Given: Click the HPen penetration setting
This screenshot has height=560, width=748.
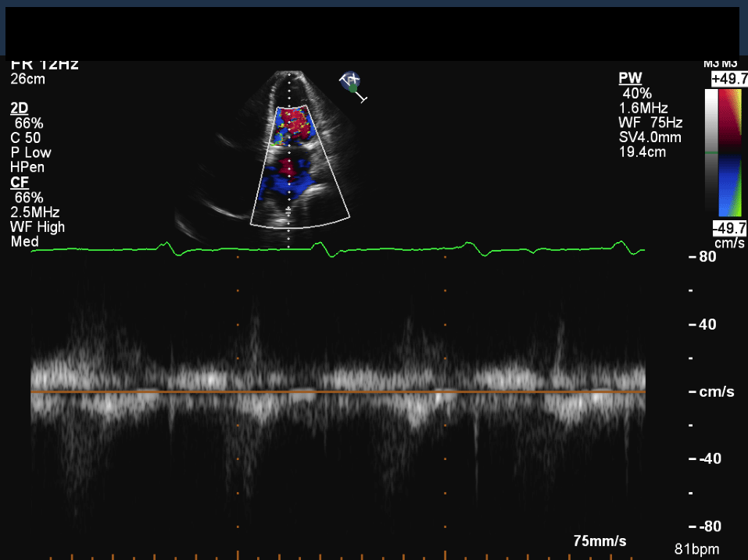Looking at the screenshot, I should pos(27,167).
